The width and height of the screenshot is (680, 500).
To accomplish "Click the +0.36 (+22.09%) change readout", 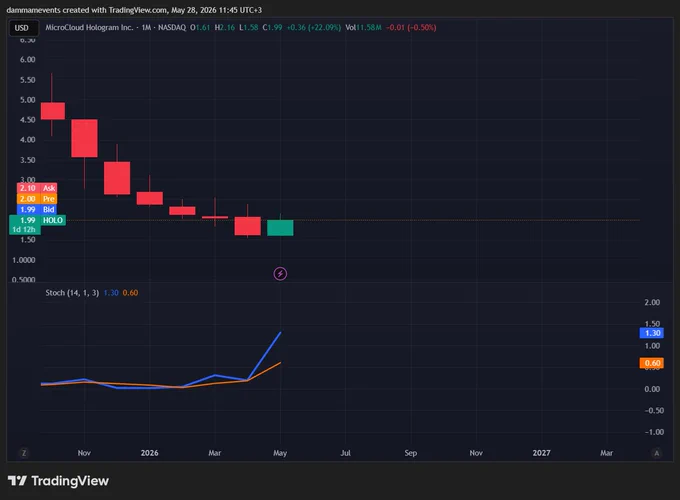I will [x=314, y=27].
